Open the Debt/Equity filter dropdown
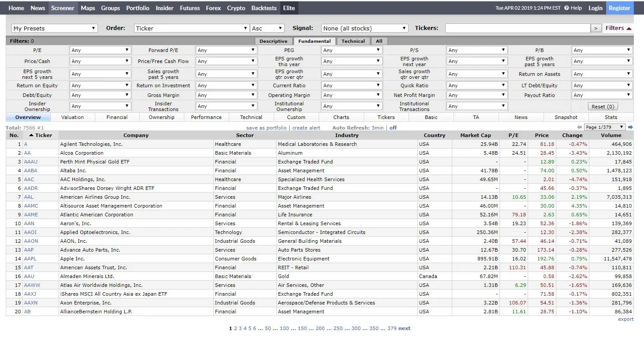This screenshot has height=338, width=644. pos(100,95)
